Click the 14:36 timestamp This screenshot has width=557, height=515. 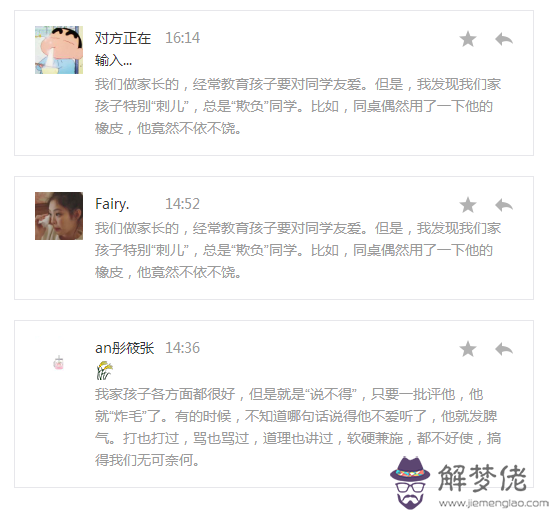(183, 348)
